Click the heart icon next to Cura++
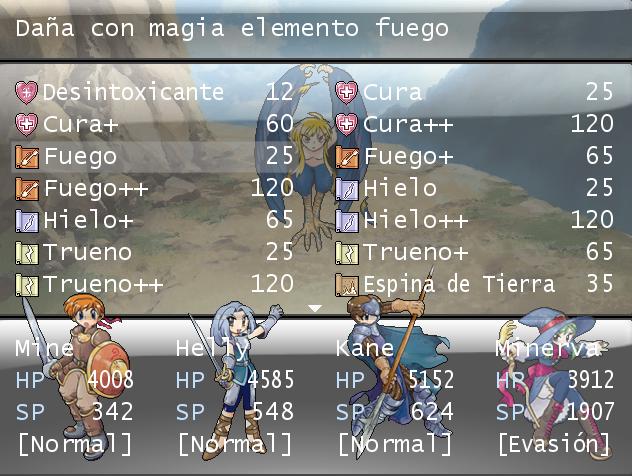The image size is (632, 476). click(347, 124)
